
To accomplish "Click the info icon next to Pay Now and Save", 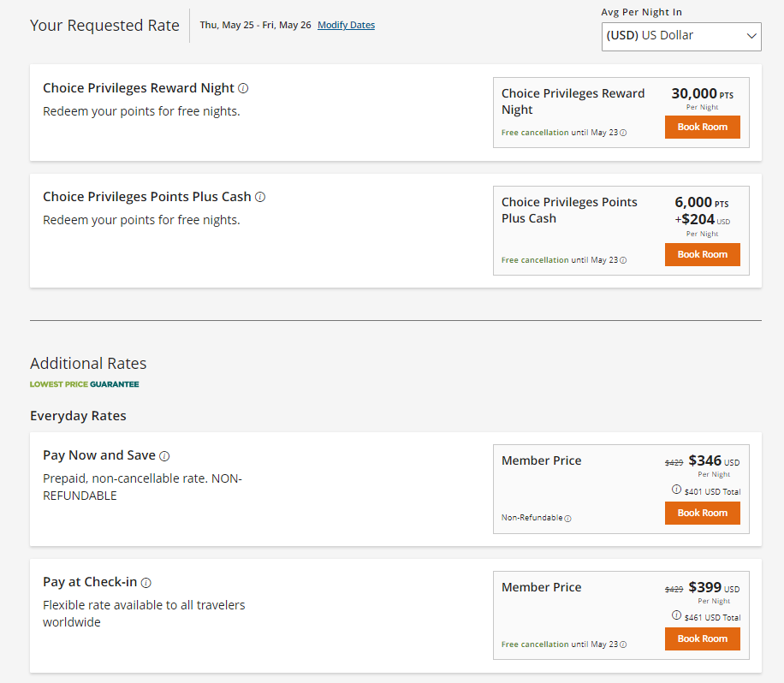I will (x=164, y=455).
